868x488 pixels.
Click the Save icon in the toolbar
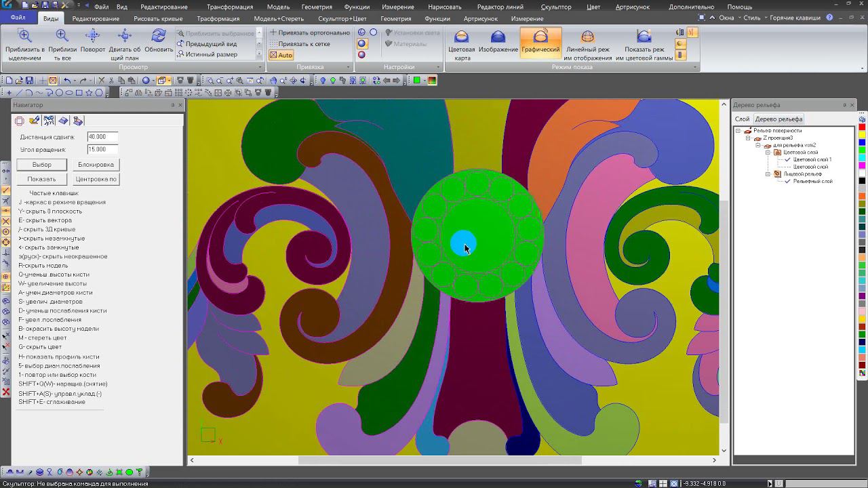(x=29, y=81)
